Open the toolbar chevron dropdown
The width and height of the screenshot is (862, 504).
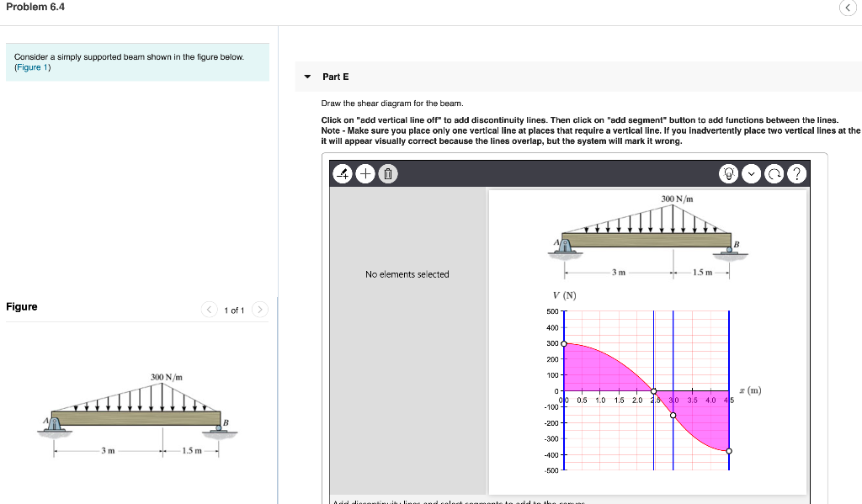click(750, 173)
